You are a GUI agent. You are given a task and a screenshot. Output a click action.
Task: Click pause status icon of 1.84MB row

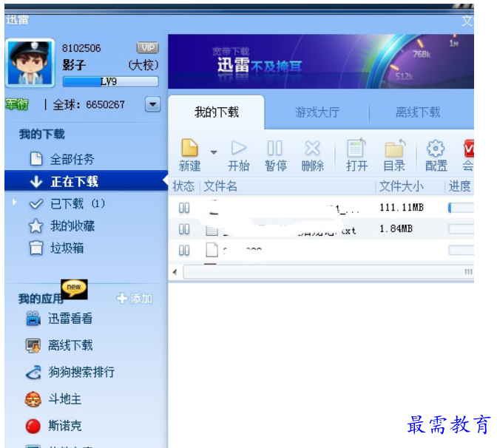[184, 229]
